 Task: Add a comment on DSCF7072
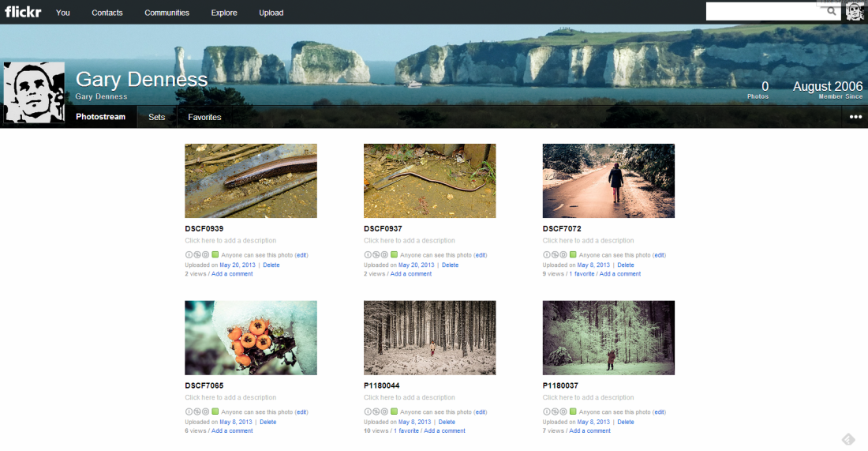[620, 274]
